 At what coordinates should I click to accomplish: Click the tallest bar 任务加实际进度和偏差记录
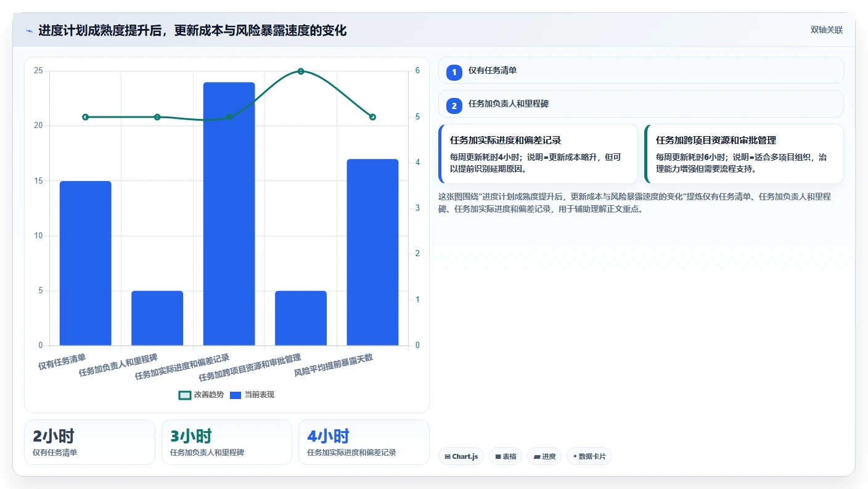[x=229, y=214]
